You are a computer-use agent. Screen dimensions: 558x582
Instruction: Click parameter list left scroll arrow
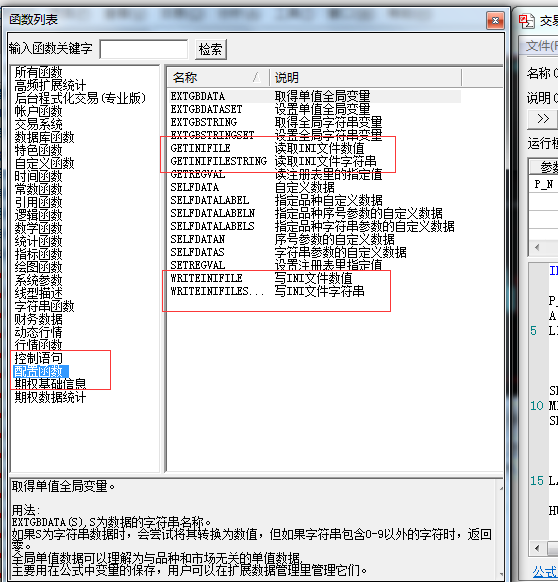pyautogui.click(x=537, y=247)
